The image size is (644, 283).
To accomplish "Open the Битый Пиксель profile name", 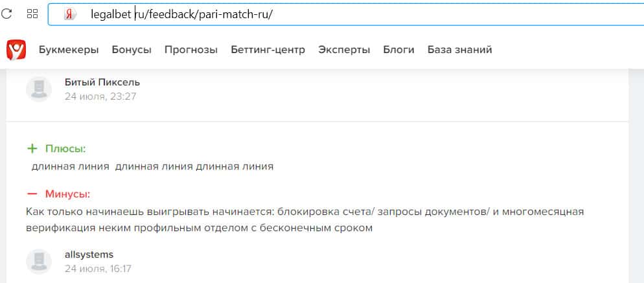I will click(102, 82).
